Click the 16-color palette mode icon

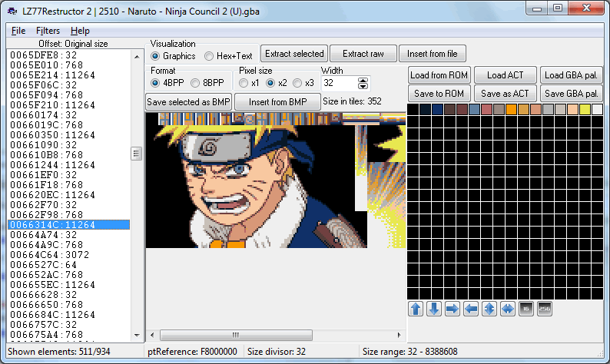(526, 309)
